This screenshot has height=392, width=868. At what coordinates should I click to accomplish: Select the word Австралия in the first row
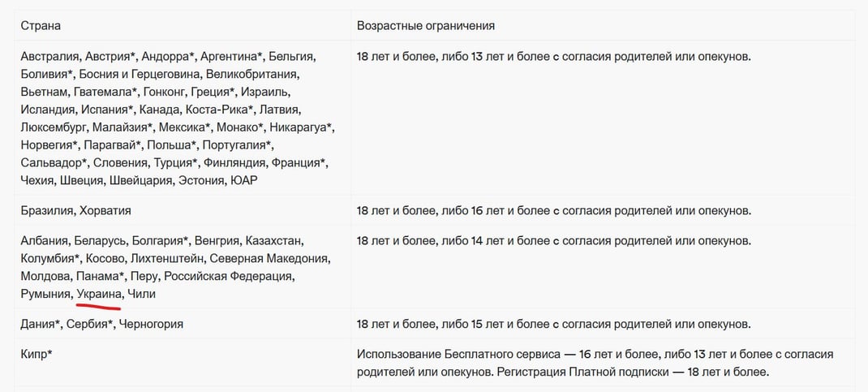coord(49,57)
